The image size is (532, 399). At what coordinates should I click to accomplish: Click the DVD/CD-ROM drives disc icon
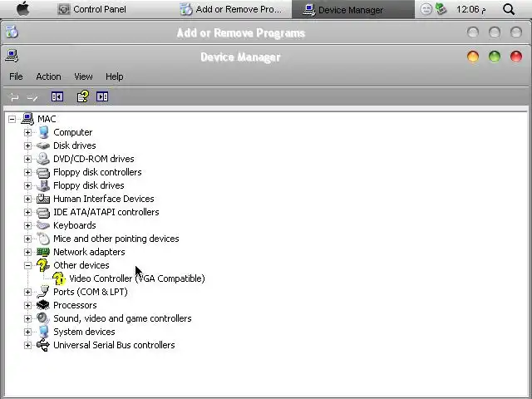point(43,159)
